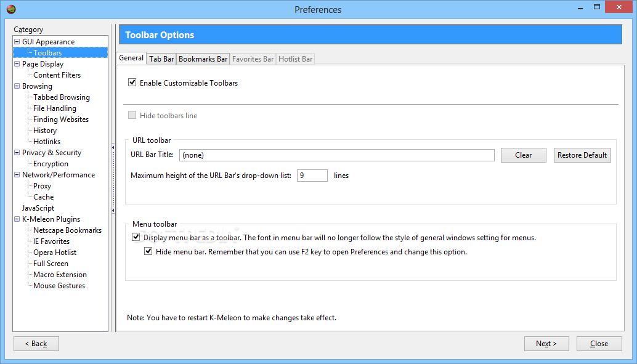Toggle Enable Customizable Toolbars checkbox
The image size is (637, 364).
(x=132, y=83)
